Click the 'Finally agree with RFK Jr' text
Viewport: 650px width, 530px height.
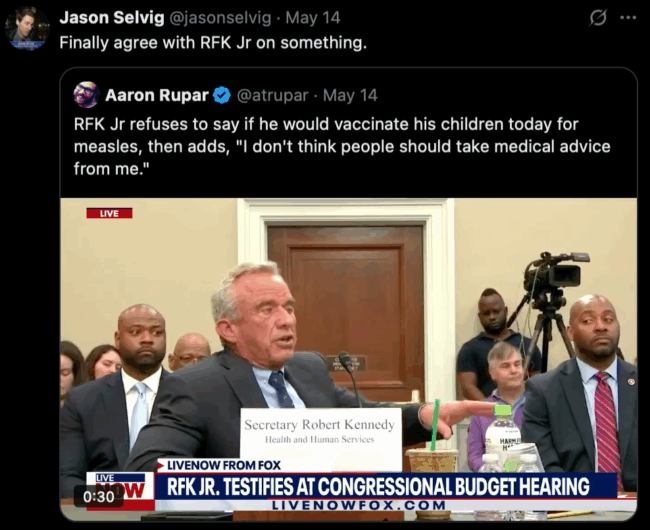tap(213, 43)
